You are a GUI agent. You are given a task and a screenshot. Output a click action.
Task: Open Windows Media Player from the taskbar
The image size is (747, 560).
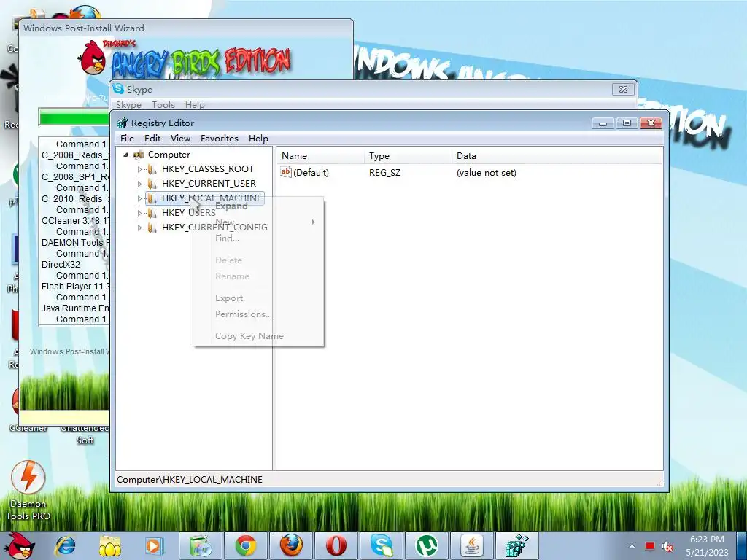(x=155, y=545)
